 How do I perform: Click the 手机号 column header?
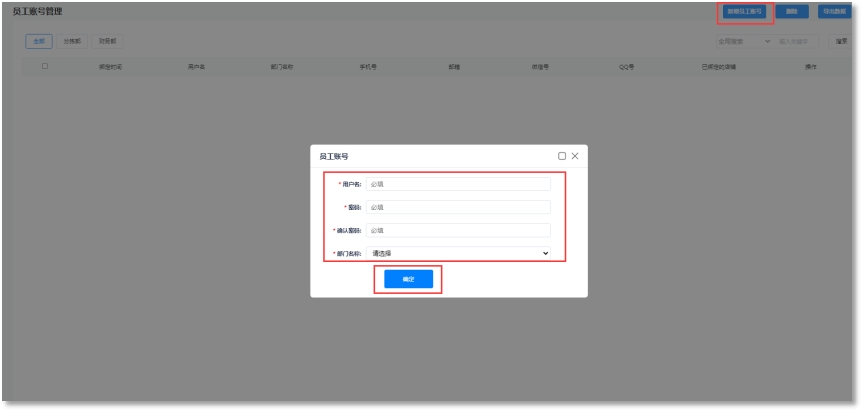pos(368,66)
